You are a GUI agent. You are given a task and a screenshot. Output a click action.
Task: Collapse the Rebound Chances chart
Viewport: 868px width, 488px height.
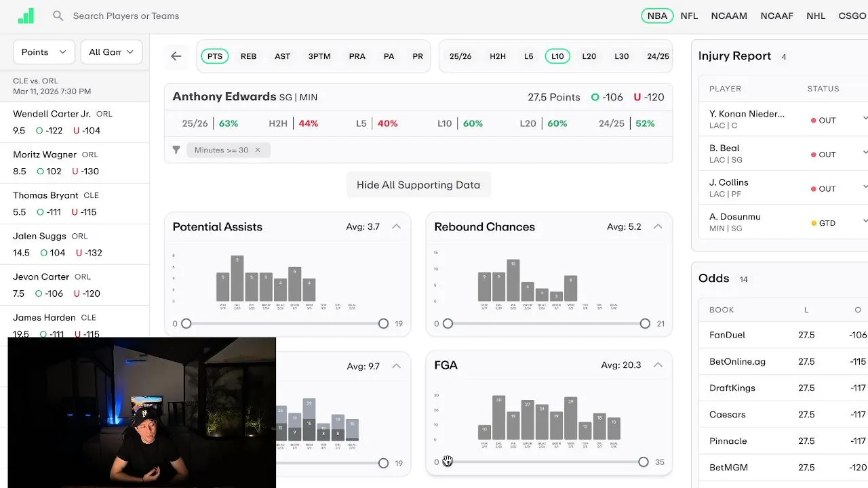click(658, 226)
